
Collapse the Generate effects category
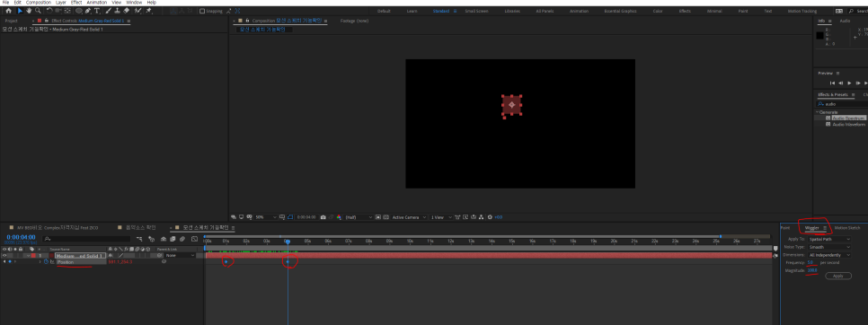(x=817, y=112)
